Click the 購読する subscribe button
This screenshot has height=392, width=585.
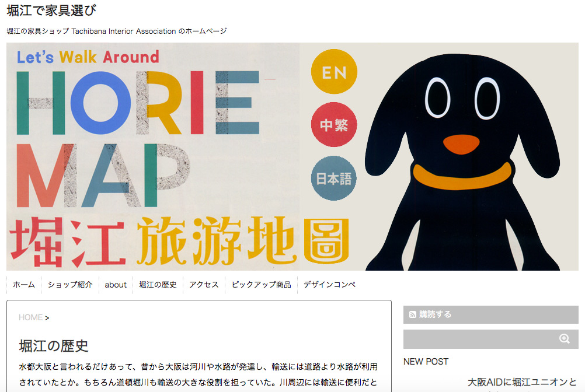pyautogui.click(x=490, y=314)
